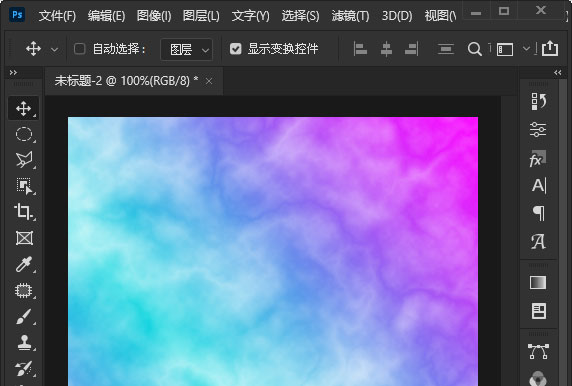The image size is (572, 386).
Task: Expand the Move tool preset dropdown arrow
Action: (54, 50)
